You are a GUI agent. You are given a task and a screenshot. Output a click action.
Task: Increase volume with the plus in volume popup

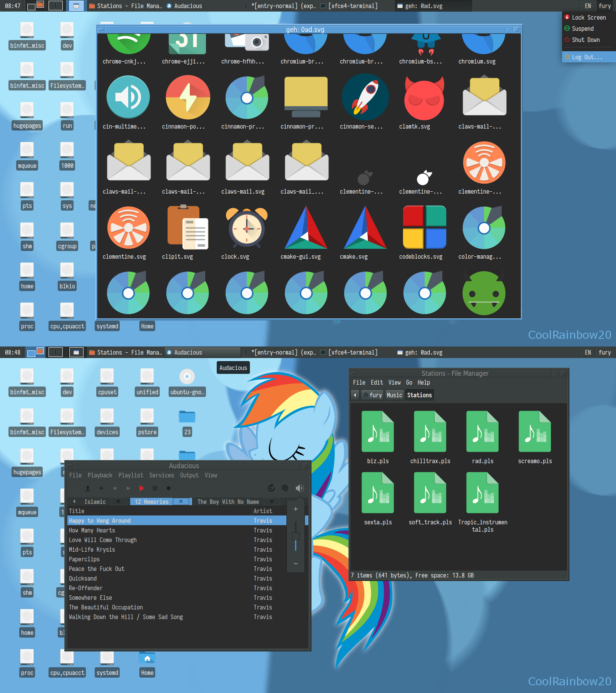(296, 509)
